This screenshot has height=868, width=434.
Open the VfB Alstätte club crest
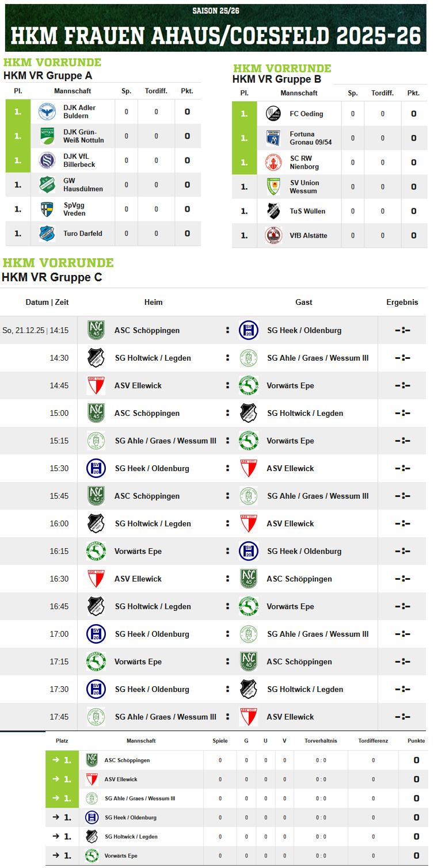(x=273, y=235)
